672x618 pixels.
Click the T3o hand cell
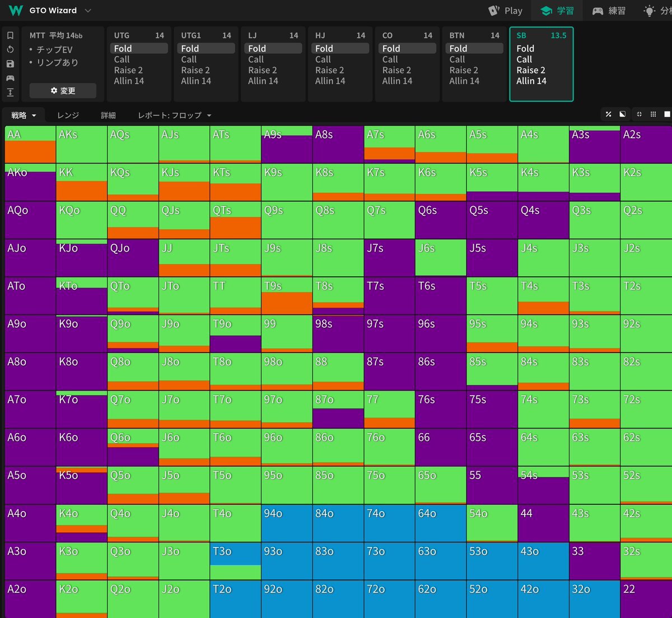(x=235, y=561)
